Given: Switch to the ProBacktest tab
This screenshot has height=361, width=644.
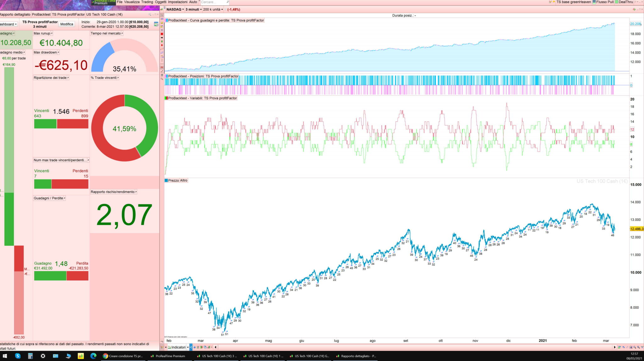Looking at the screenshot, I should tap(41, 14).
